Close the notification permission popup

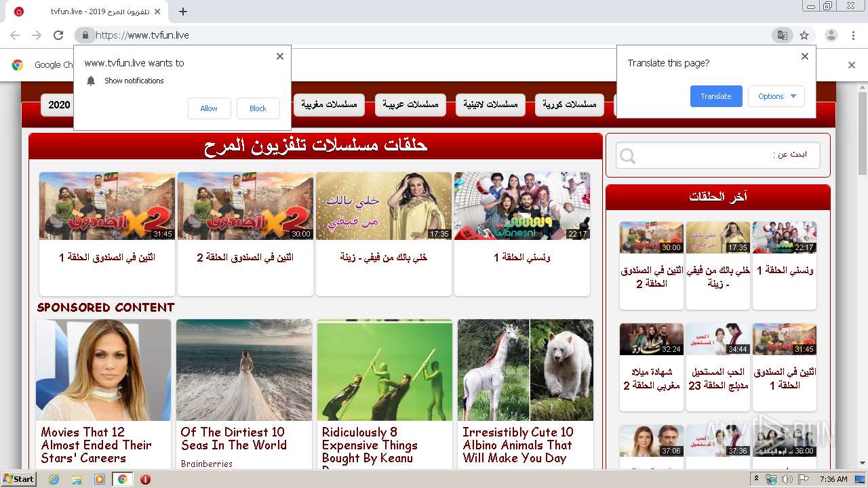coord(280,56)
